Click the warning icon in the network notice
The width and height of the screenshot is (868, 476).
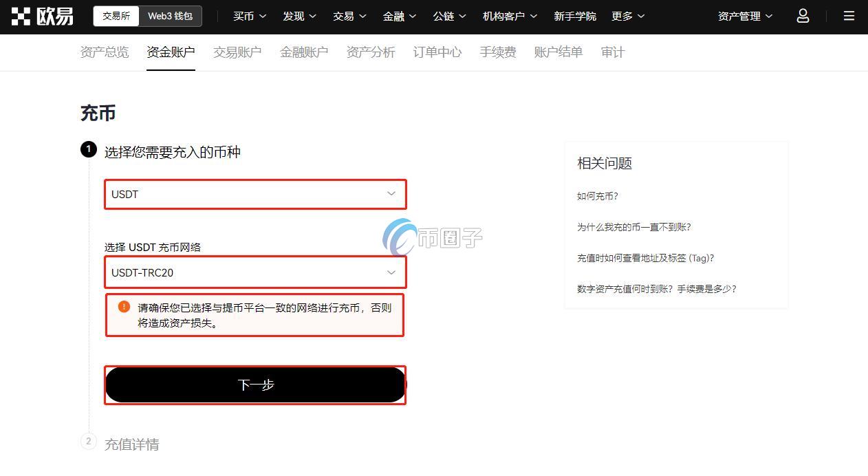124,305
